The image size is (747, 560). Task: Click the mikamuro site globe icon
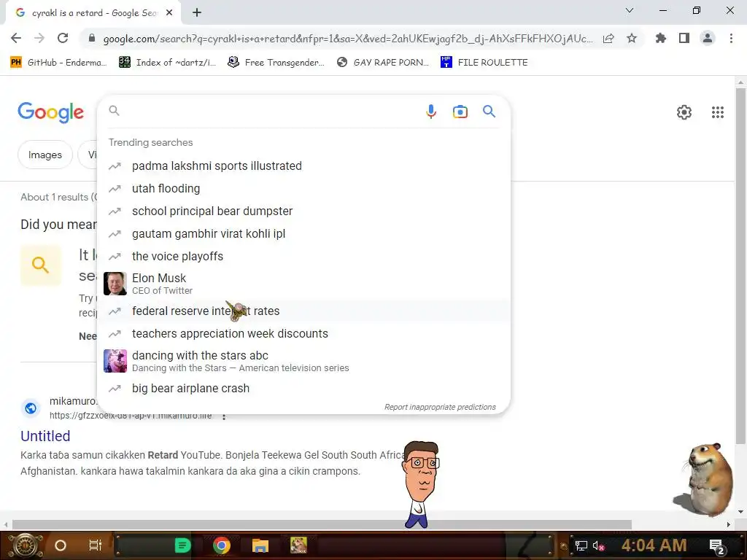(x=31, y=408)
